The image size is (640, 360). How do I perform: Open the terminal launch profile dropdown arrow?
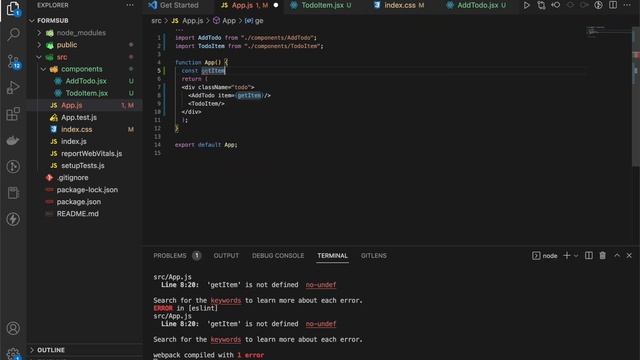576,256
